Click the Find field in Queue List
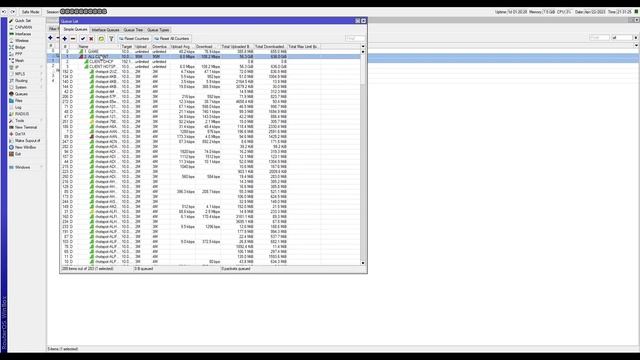Viewport: 640px width, 360px height. tap(355, 38)
